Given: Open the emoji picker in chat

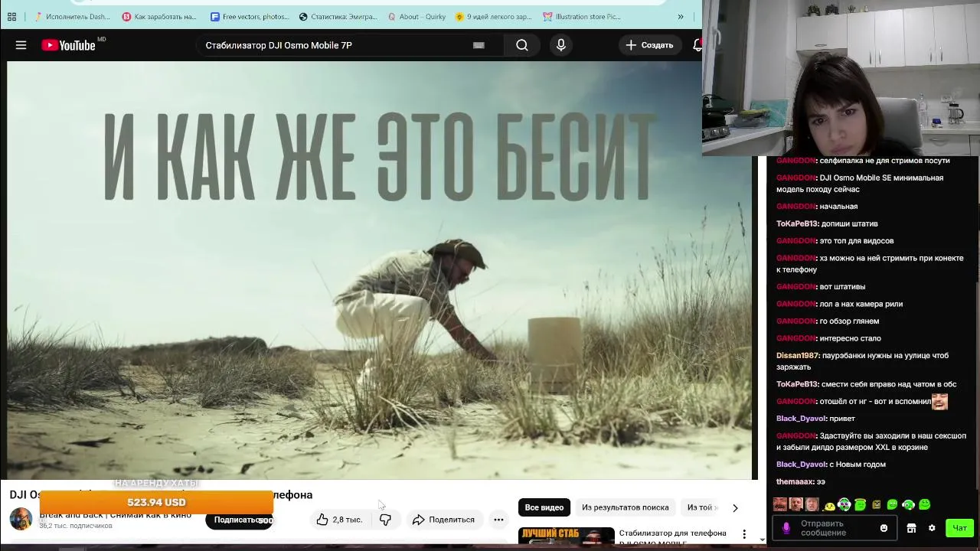Looking at the screenshot, I should (884, 528).
